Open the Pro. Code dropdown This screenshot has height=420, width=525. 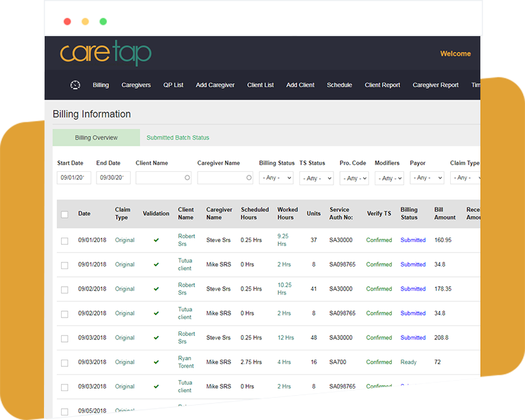(354, 178)
